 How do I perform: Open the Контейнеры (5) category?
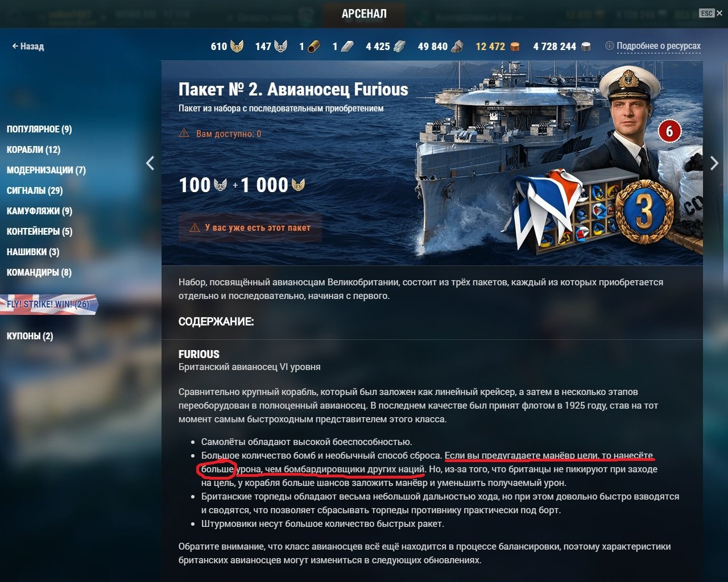(39, 231)
